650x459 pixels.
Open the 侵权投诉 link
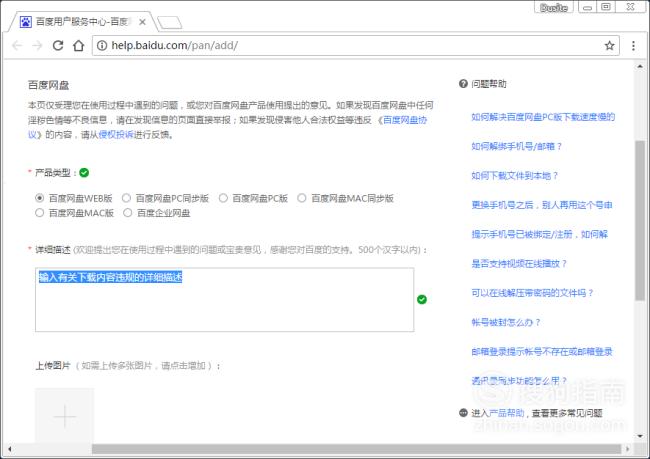tap(116, 134)
